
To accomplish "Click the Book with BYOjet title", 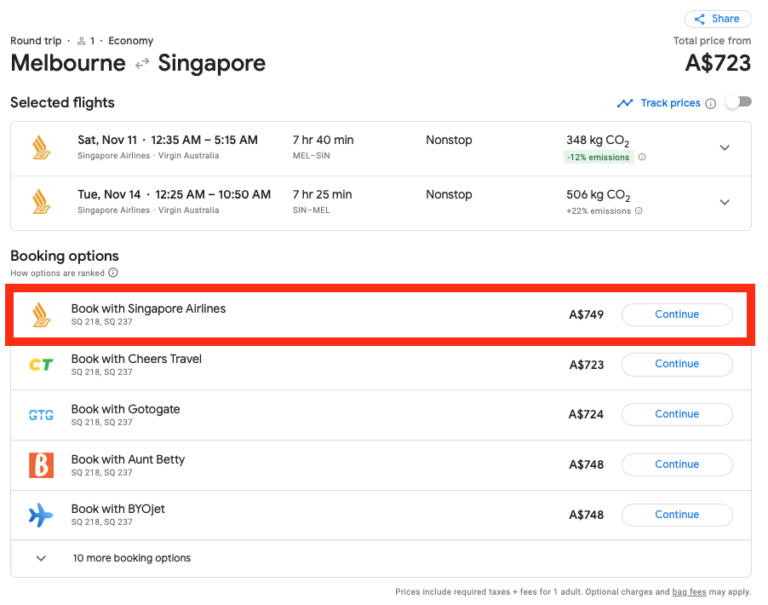I will point(118,509).
